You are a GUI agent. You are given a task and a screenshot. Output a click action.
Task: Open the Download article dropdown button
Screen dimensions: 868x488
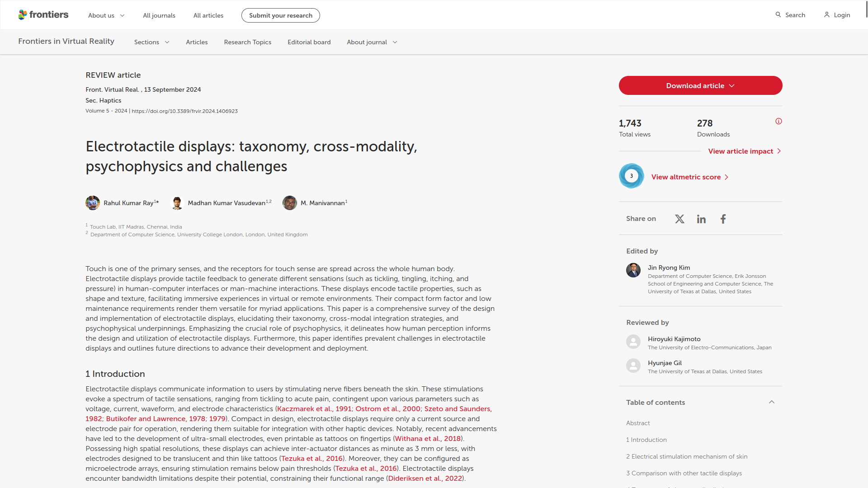tap(700, 85)
